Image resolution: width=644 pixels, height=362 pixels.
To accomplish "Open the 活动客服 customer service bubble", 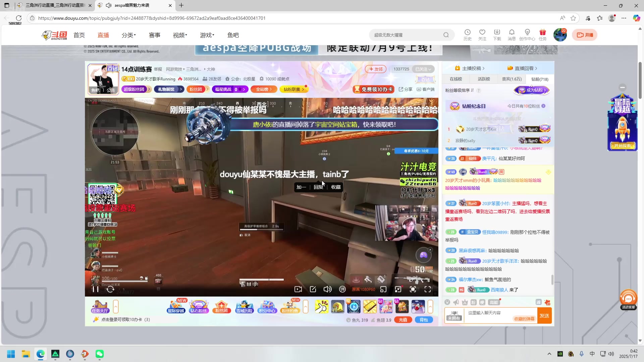I will [x=628, y=299].
